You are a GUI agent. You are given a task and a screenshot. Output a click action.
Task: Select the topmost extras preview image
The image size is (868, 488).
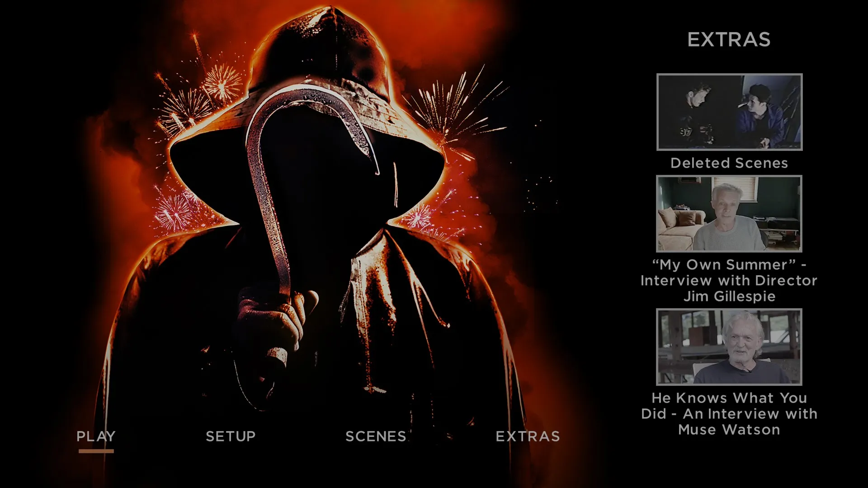tap(729, 112)
